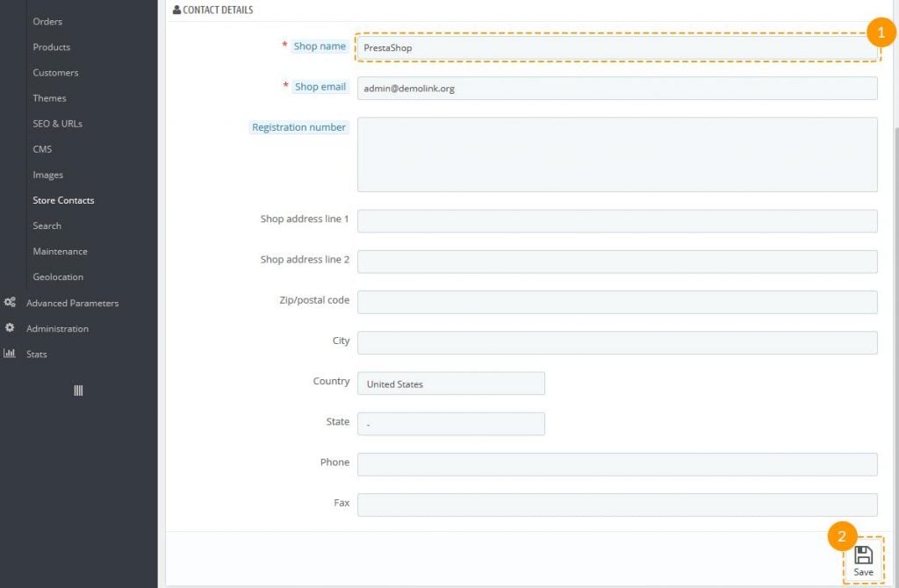899x588 pixels.
Task: Click the Stats bar chart icon
Action: [x=10, y=354]
